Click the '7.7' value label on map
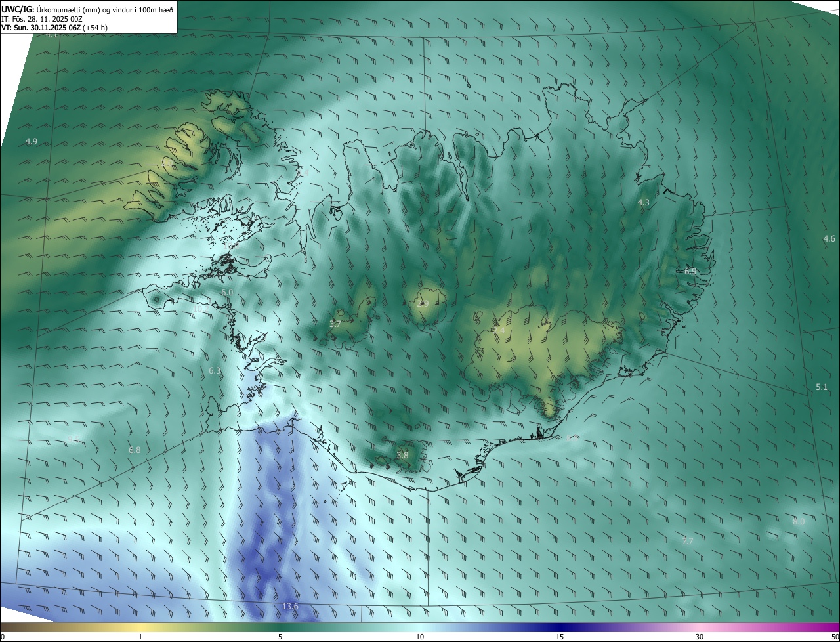This screenshot has height=642, width=840. [x=687, y=541]
